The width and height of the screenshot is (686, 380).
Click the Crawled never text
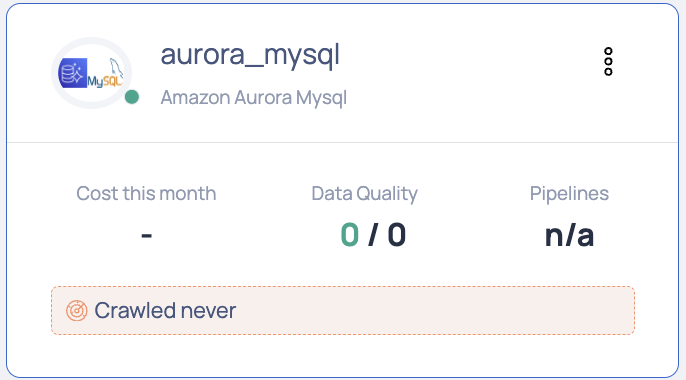165,311
